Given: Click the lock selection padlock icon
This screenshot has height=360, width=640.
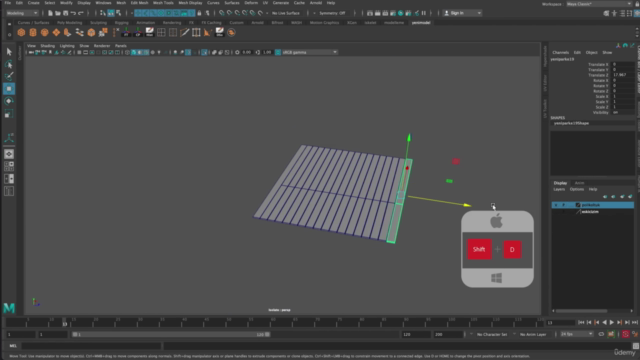Looking at the screenshot, I should pos(199,13).
